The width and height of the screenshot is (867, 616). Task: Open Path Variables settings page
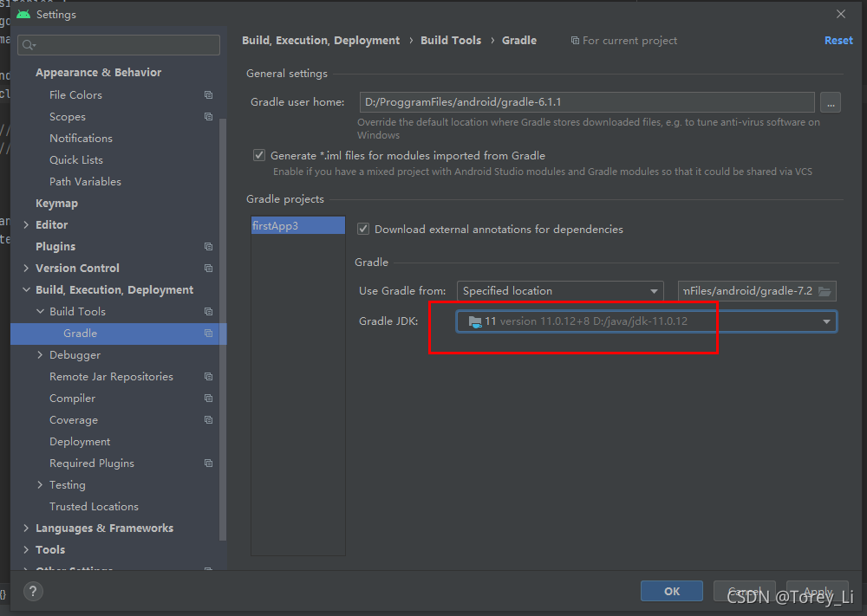tap(85, 181)
